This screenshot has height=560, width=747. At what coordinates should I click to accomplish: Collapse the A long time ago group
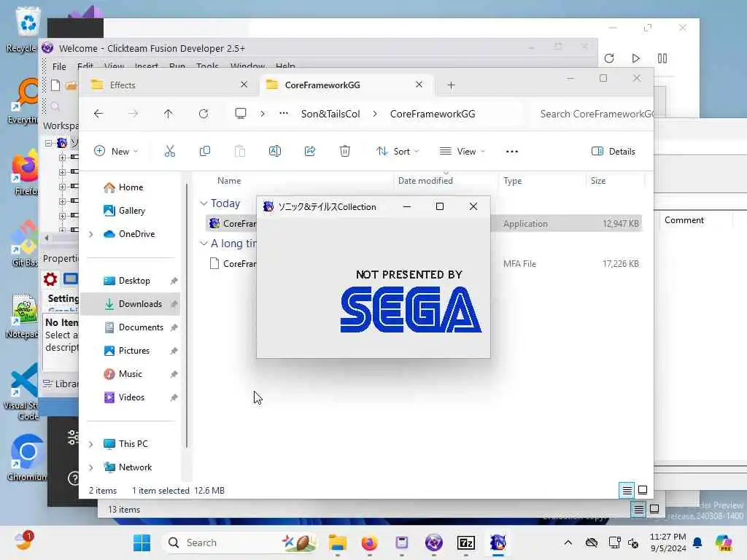click(204, 244)
